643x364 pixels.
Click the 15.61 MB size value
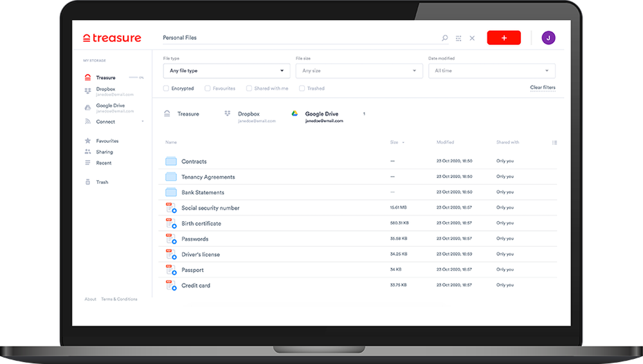point(398,208)
